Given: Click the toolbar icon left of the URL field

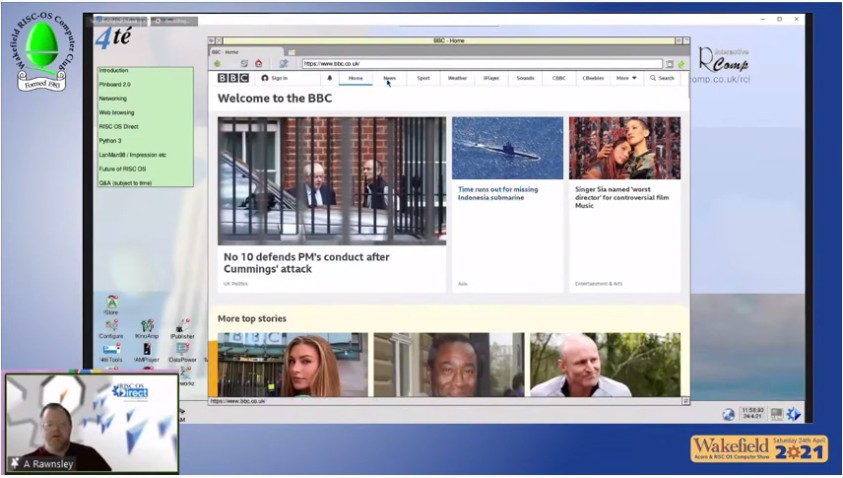Looking at the screenshot, I should coord(283,64).
